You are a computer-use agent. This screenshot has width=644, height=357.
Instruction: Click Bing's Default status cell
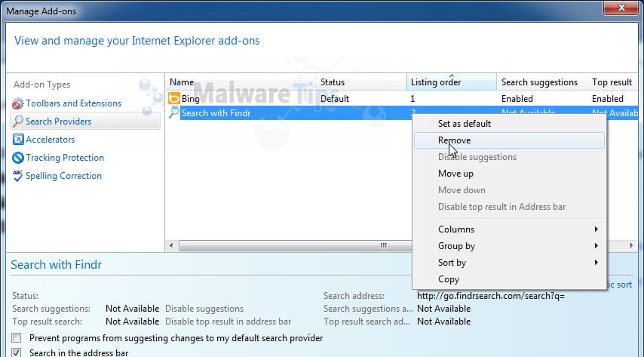point(335,99)
